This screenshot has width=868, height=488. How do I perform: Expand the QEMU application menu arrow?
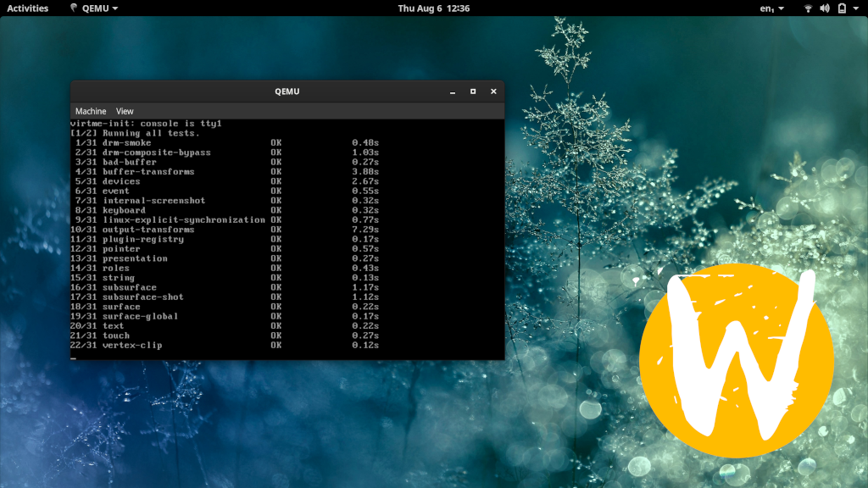coord(114,8)
